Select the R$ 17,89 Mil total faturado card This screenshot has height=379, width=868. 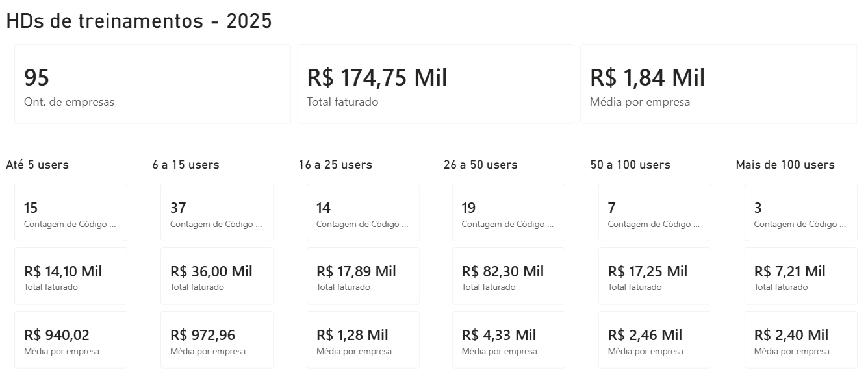[363, 276]
